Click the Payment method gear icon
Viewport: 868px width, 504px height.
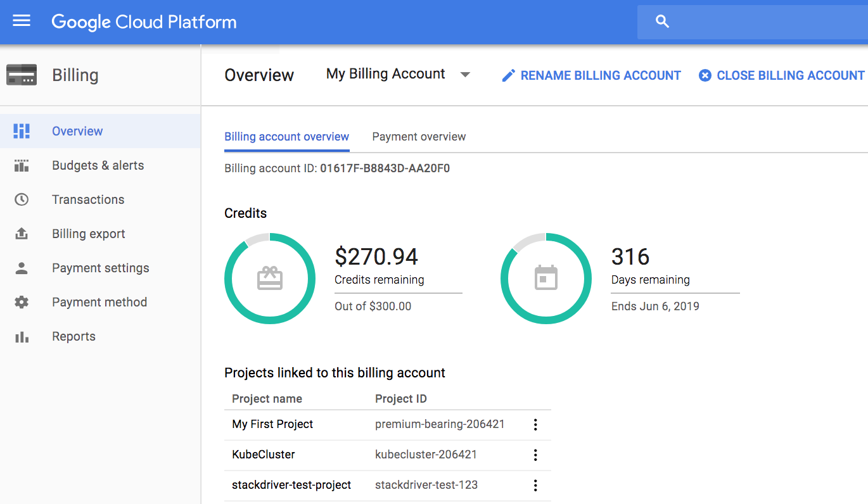pyautogui.click(x=22, y=302)
